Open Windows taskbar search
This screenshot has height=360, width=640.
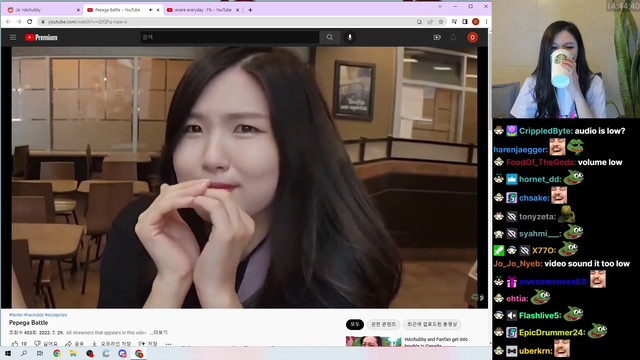pyautogui.click(x=24, y=353)
